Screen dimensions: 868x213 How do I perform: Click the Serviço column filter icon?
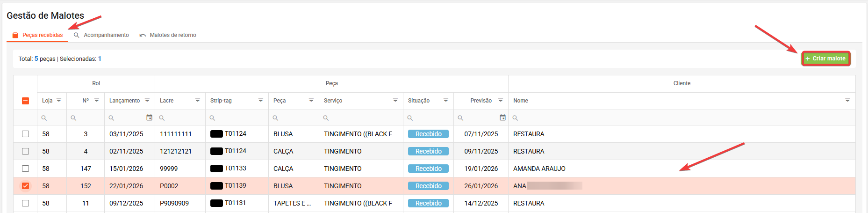tap(395, 101)
